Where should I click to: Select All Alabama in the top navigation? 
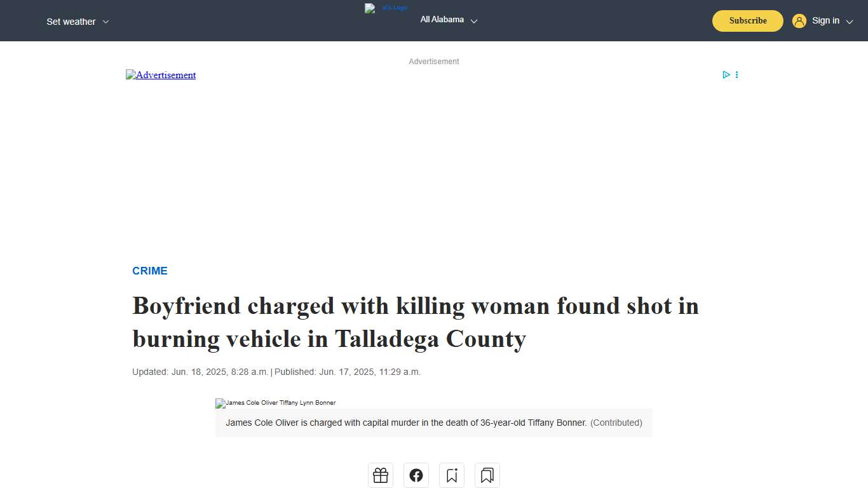coord(442,20)
